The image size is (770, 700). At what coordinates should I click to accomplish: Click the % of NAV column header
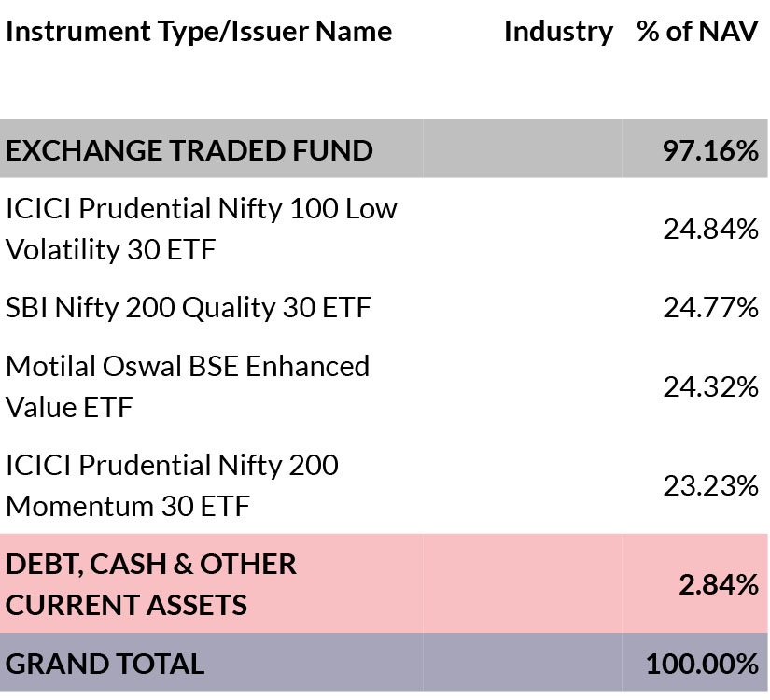(x=697, y=32)
